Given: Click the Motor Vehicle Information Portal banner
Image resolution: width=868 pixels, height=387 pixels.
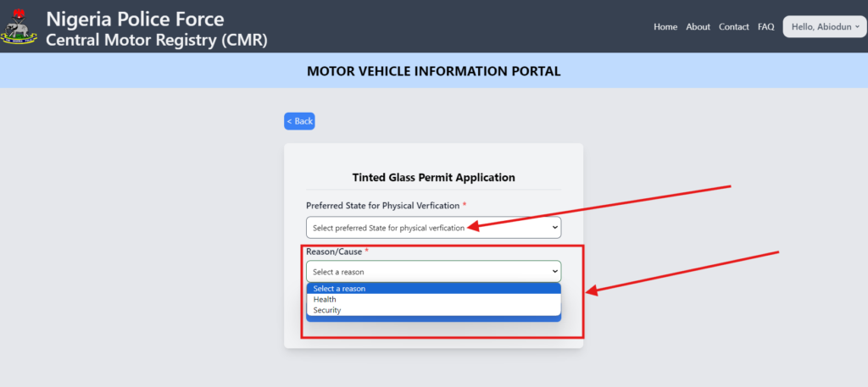Looking at the screenshot, I should (433, 71).
